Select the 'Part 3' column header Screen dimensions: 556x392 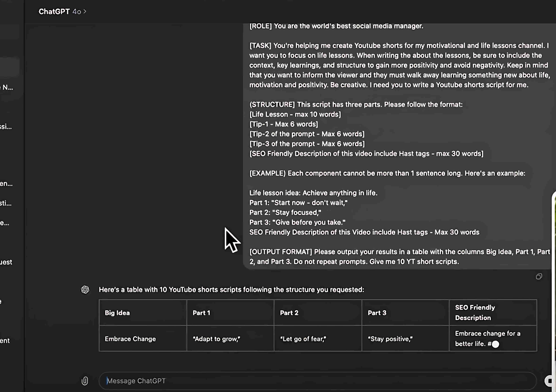(405, 313)
